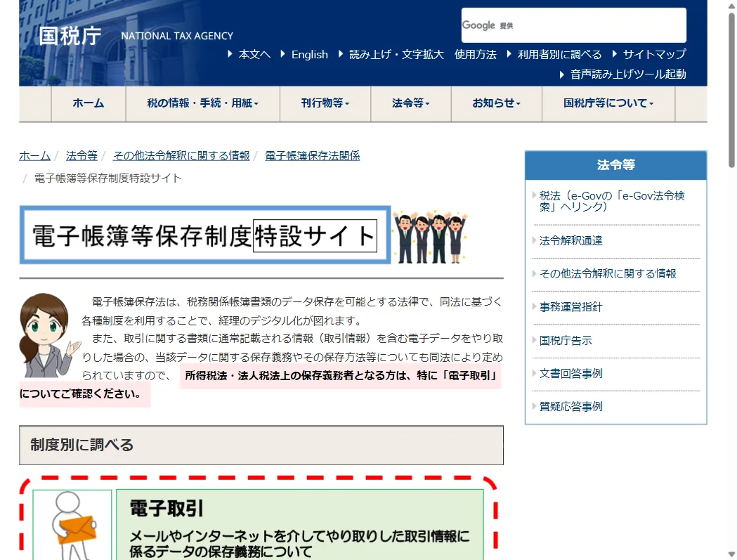Open 質疑応答事例 sidebar link

coord(570,406)
